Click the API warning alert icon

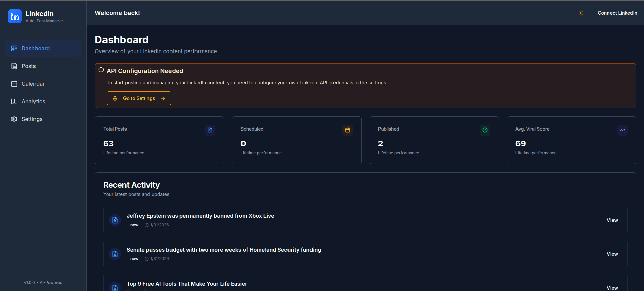coord(101,70)
